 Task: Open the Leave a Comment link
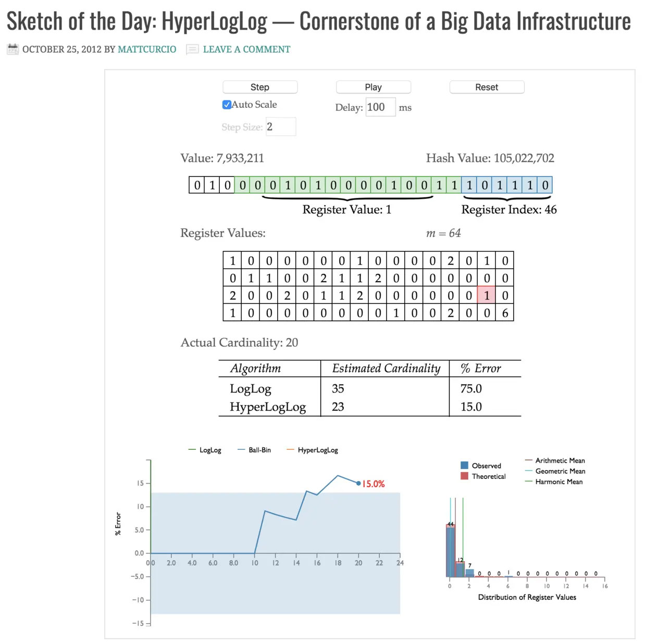pyautogui.click(x=246, y=49)
